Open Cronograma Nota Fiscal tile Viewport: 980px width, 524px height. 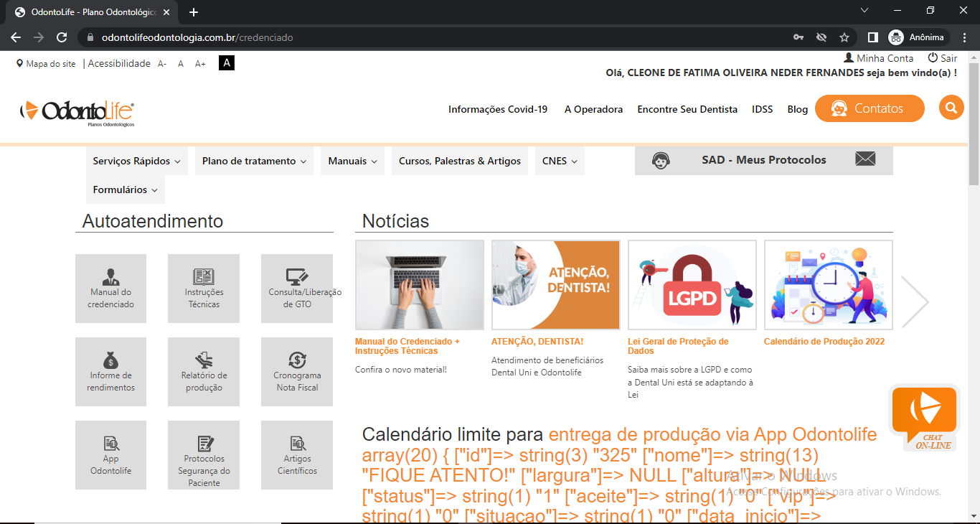[x=297, y=372]
